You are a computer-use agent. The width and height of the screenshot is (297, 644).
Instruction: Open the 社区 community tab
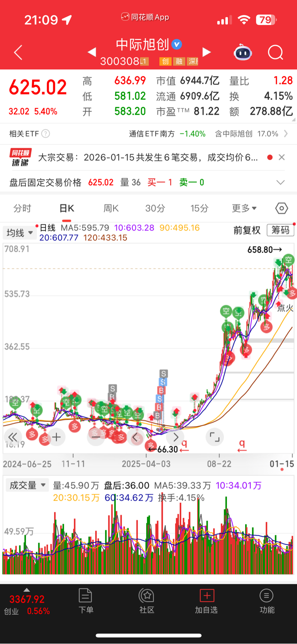click(147, 601)
